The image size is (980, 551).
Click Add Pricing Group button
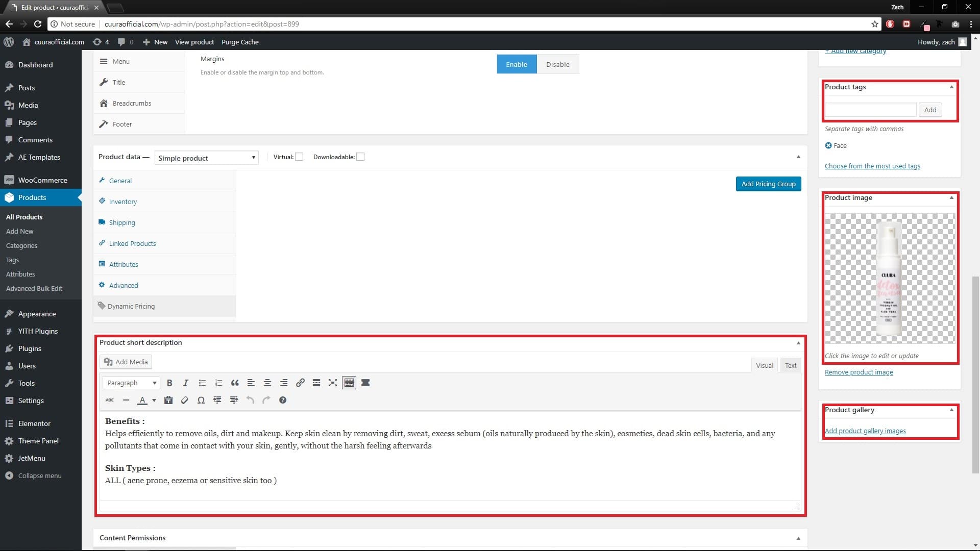click(768, 184)
